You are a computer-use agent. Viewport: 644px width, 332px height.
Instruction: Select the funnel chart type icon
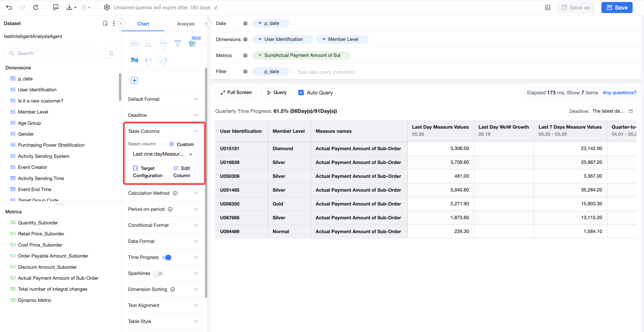point(178,43)
